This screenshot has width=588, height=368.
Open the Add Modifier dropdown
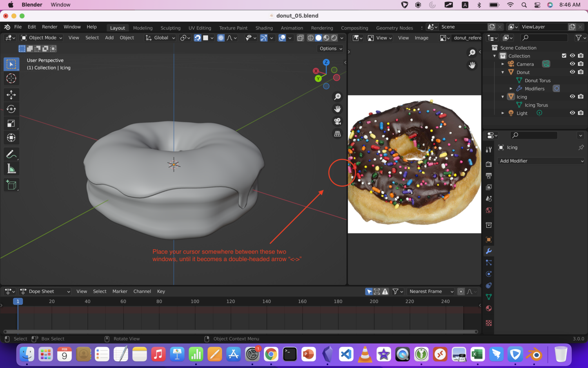(x=541, y=161)
